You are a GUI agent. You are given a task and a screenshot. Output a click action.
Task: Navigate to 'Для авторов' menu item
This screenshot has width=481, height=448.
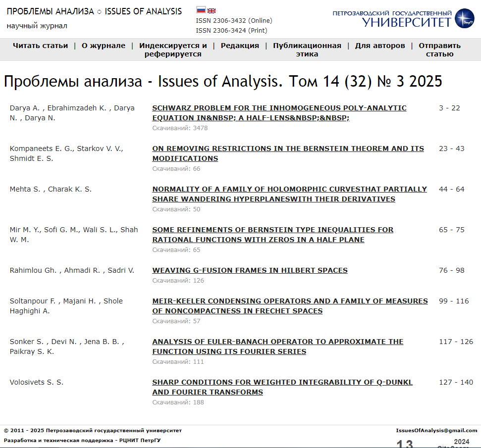tap(380, 46)
